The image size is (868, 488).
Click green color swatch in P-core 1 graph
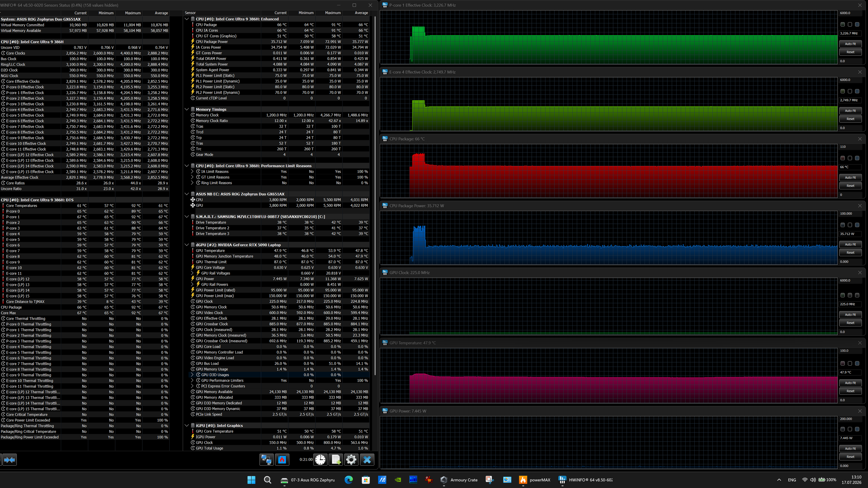[843, 24]
